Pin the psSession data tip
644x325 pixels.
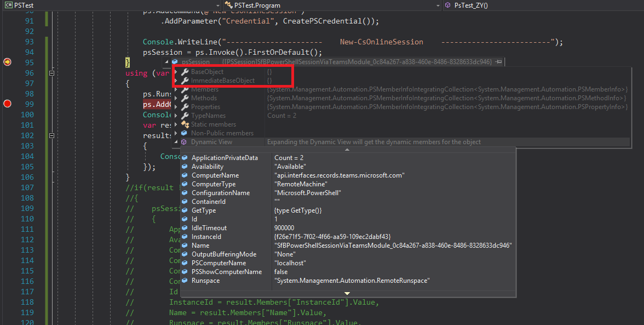click(498, 61)
